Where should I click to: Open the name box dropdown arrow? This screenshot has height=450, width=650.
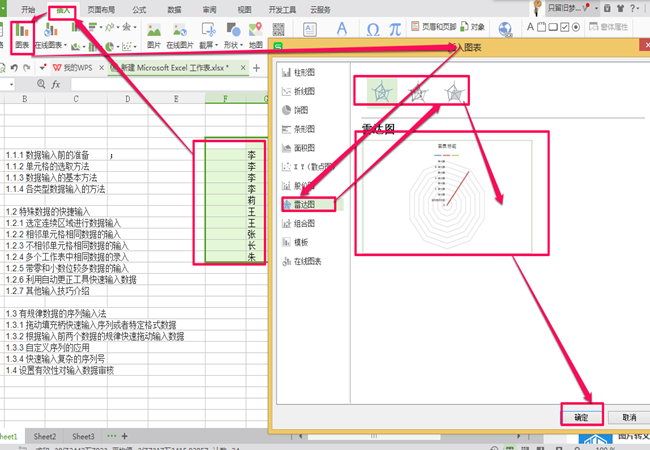[11, 85]
